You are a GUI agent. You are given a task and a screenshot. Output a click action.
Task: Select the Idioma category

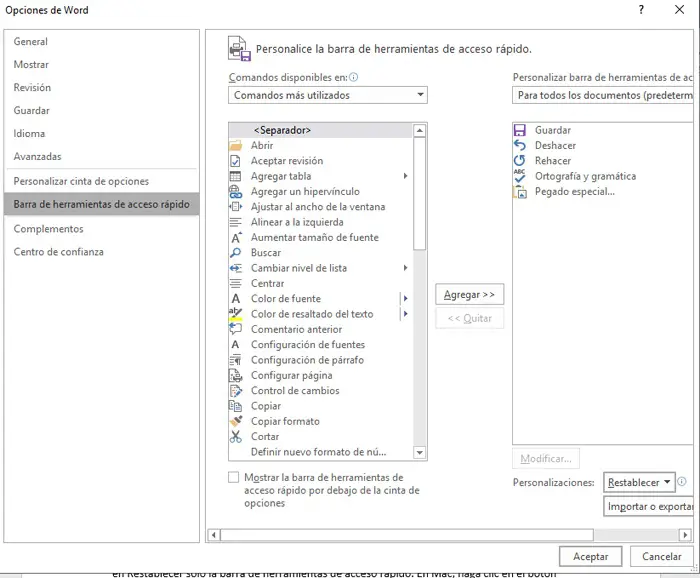(102, 133)
